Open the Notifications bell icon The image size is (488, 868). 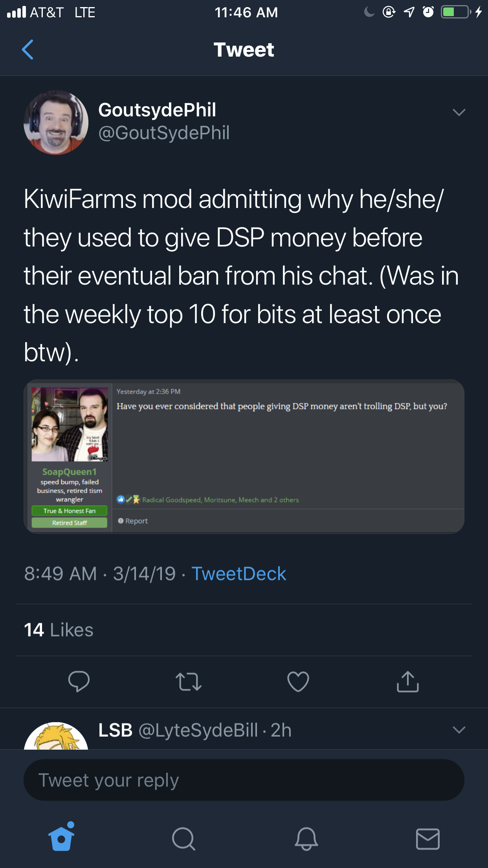click(x=306, y=839)
